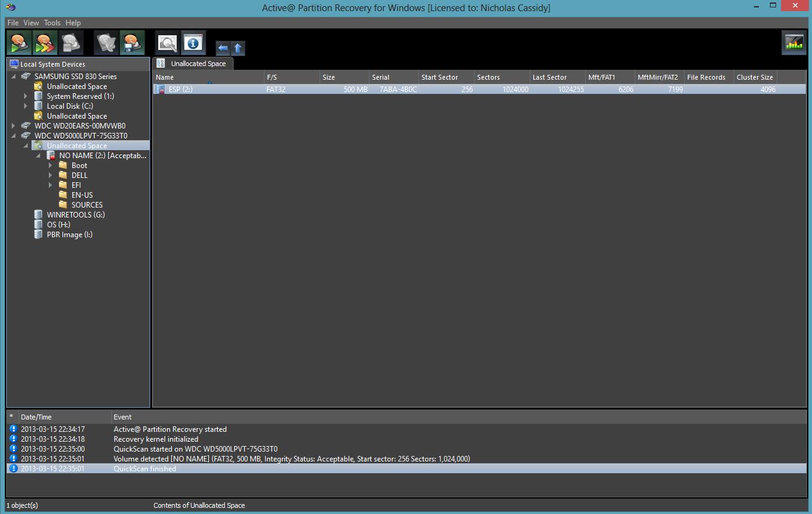Click the last sector value 1024255
Screen dimensions: 812x514
571,90
